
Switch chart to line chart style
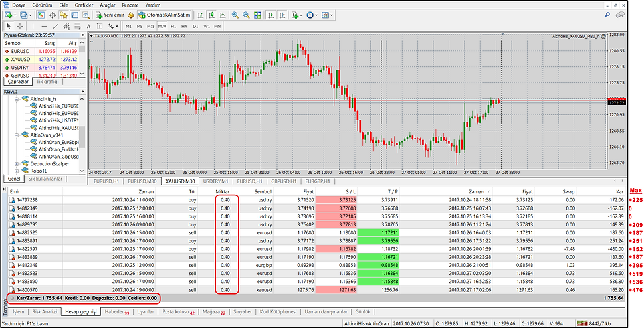pyautogui.click(x=223, y=15)
